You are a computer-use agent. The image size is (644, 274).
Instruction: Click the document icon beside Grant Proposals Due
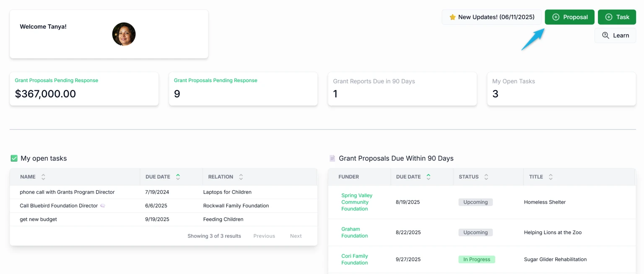(x=332, y=158)
